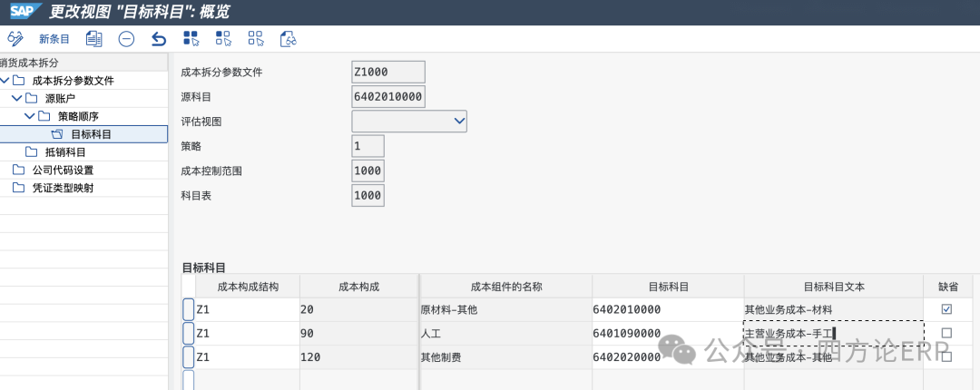Click the 源科目 field 6402010000

pos(388,97)
